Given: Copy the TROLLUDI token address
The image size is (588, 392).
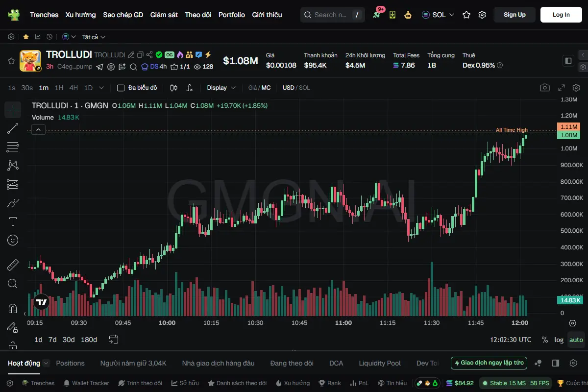Looking at the screenshot, I should tap(140, 55).
